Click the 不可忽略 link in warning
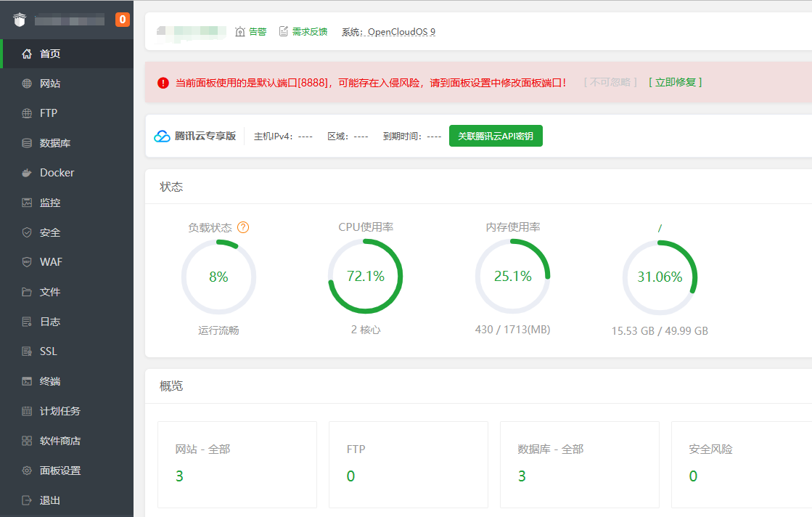812x517 pixels. [610, 83]
